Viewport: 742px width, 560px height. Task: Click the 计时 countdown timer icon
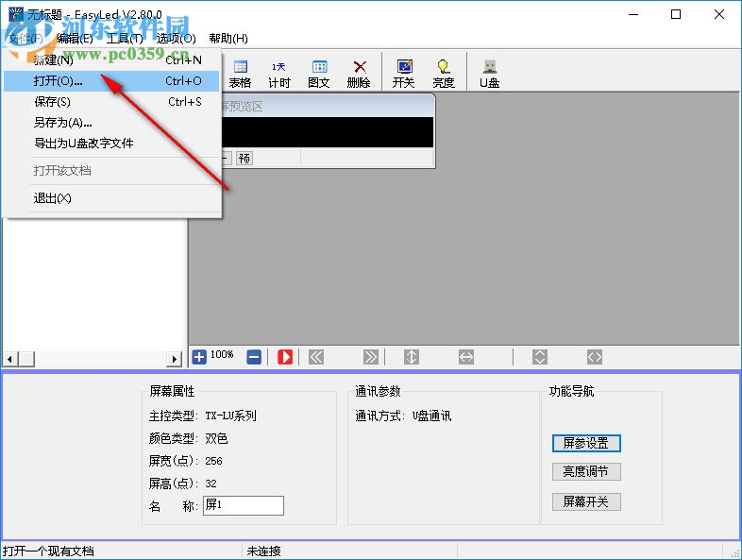(x=279, y=74)
